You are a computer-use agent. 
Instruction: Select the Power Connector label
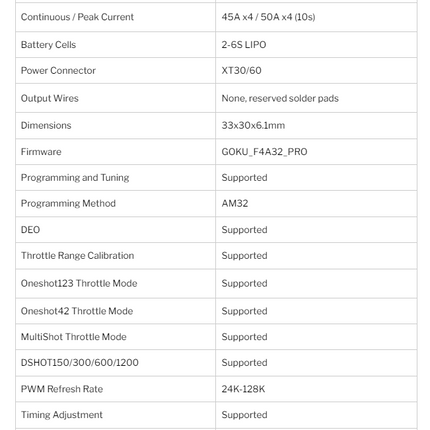tap(58, 70)
